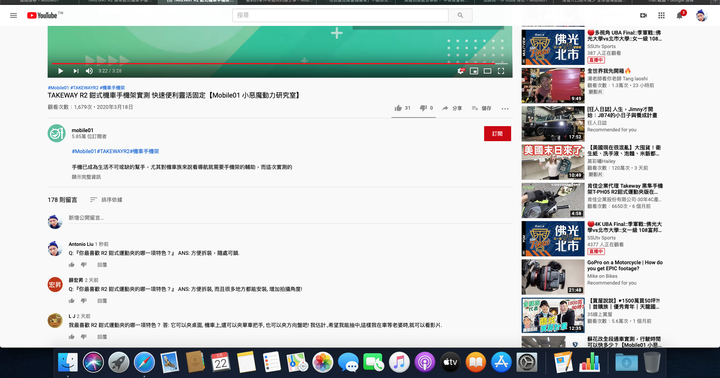This screenshot has width=720, height=378.
Task: Open GoPro on a Motorcycle video title
Action: coord(624,265)
